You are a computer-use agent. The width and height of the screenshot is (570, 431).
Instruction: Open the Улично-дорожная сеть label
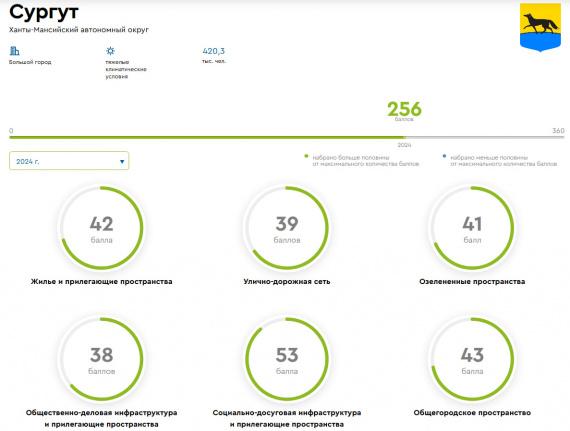coord(287,282)
